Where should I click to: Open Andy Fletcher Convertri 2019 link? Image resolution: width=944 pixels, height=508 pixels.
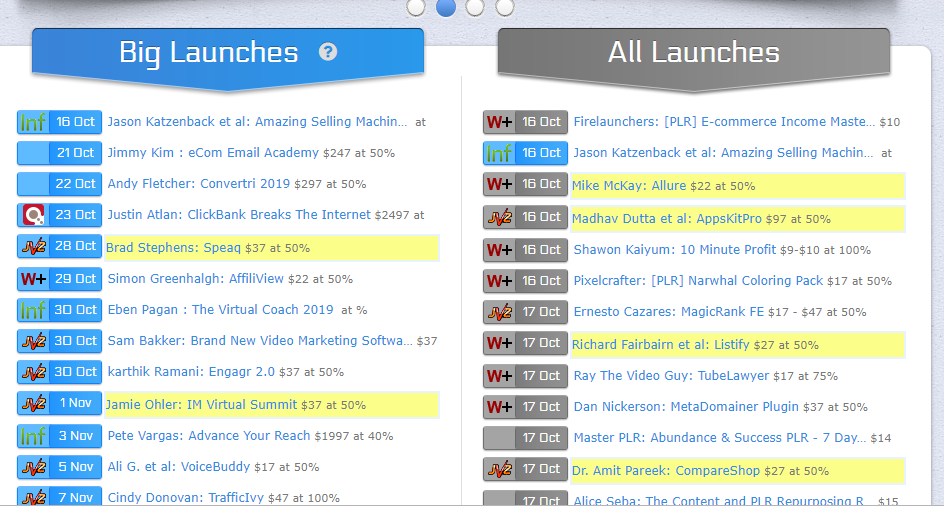click(x=199, y=184)
